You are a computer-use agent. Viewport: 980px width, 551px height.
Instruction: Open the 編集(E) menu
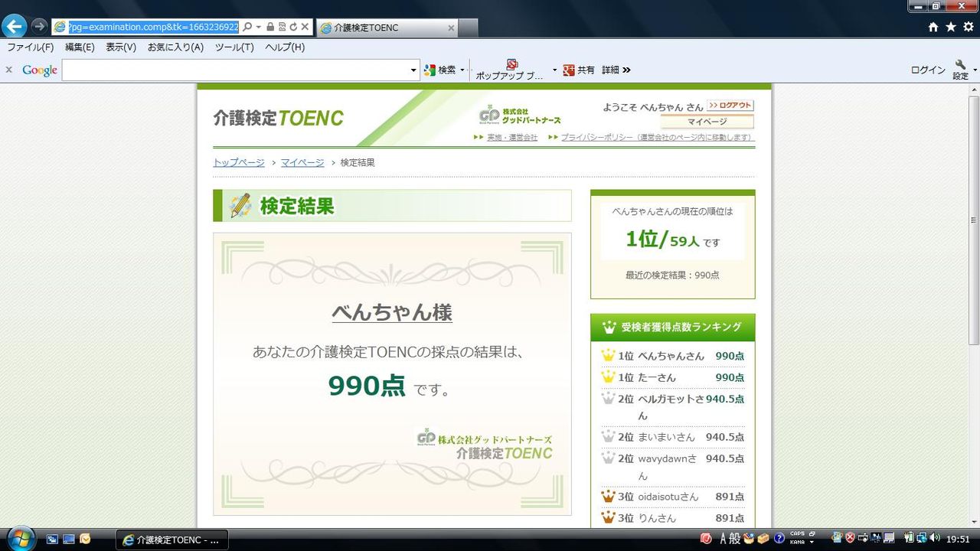pos(80,47)
